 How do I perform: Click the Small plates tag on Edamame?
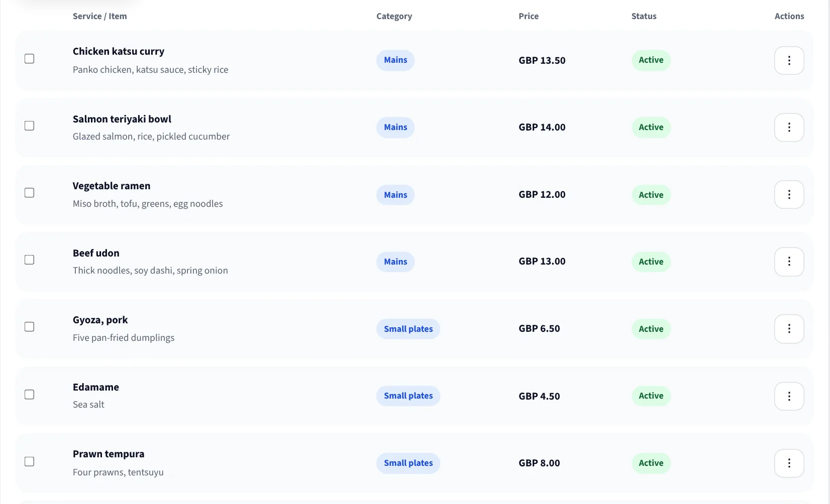coord(408,396)
